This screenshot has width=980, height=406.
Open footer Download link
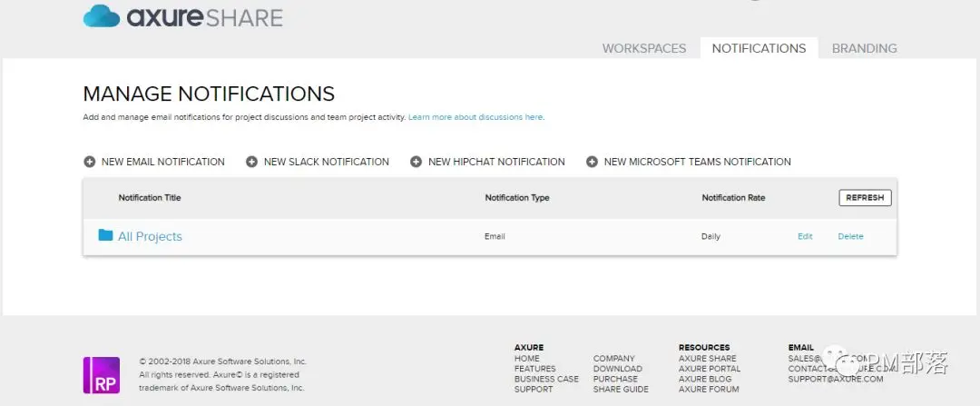(x=618, y=369)
